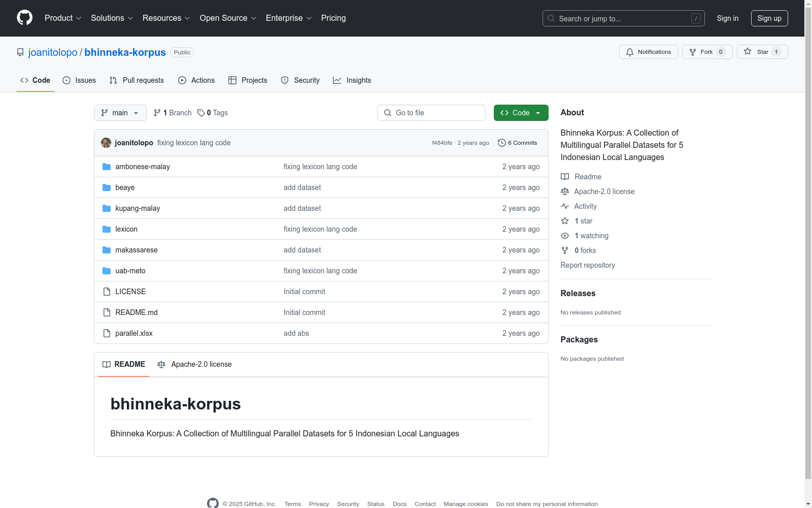Image resolution: width=812 pixels, height=508 pixels.
Task: Click the uab-meto folder icon
Action: tap(107, 271)
